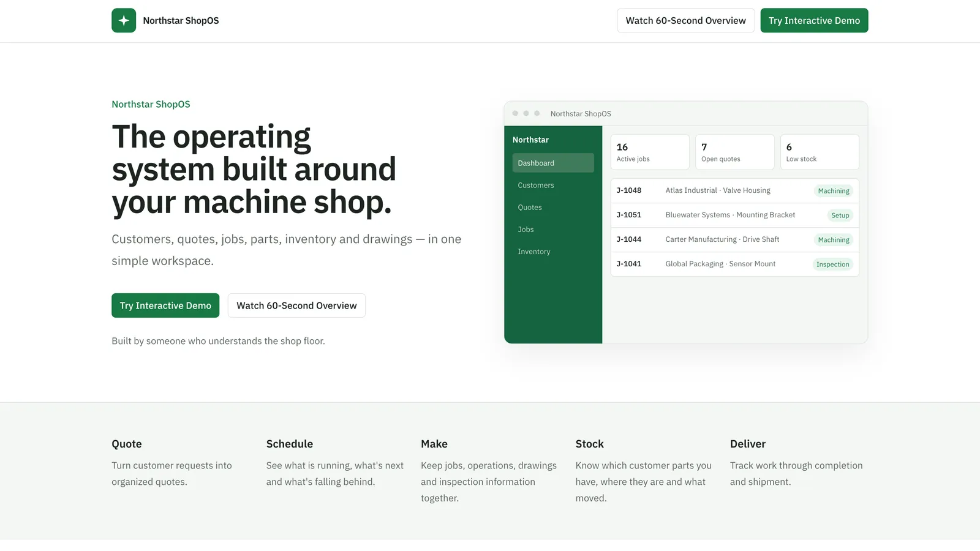Image resolution: width=980 pixels, height=551 pixels.
Task: Click Bluewater Systems · Mounting Bracket text
Action: (x=730, y=215)
